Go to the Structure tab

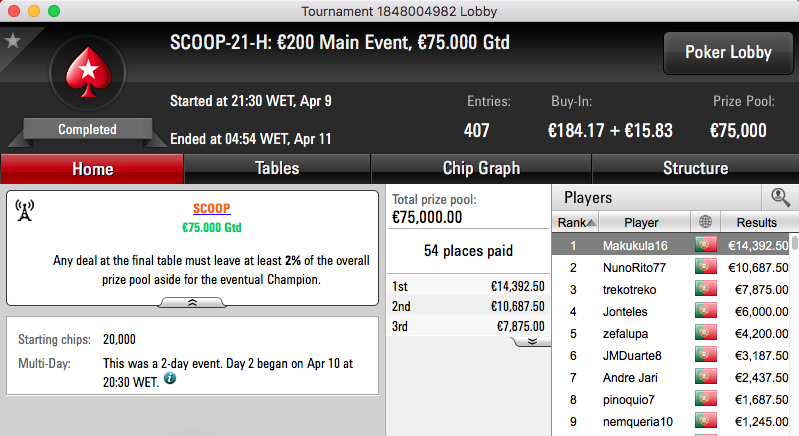(696, 169)
